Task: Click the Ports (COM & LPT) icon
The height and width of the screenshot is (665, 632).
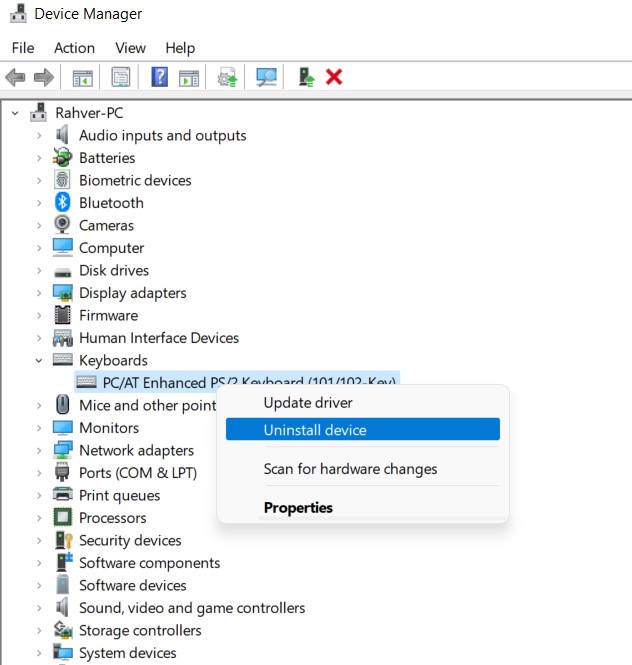Action: (62, 472)
